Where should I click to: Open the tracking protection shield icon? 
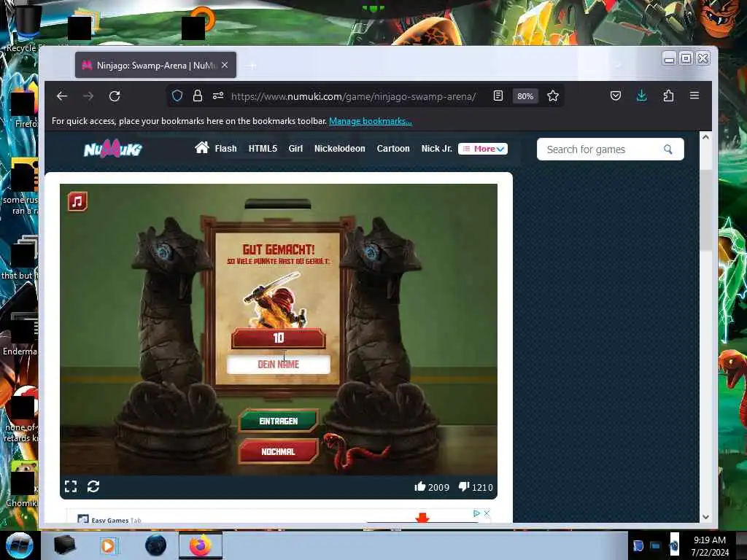[177, 96]
